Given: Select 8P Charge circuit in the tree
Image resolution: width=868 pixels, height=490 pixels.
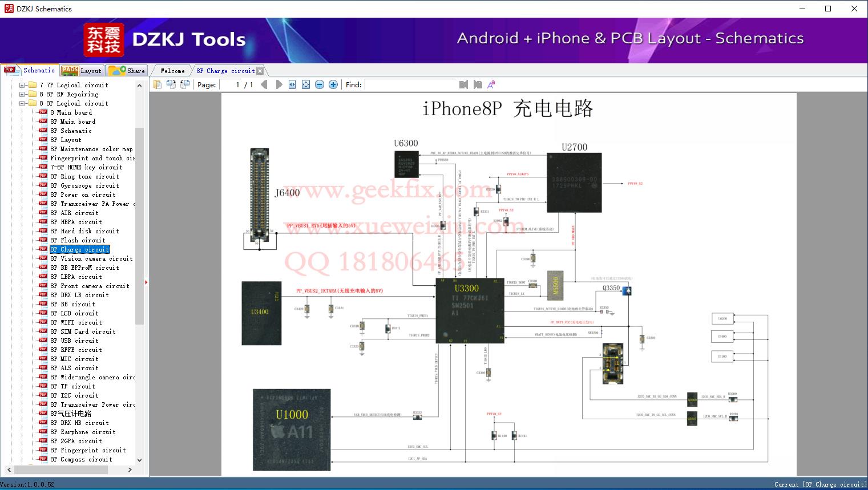Looking at the screenshot, I should tap(79, 249).
